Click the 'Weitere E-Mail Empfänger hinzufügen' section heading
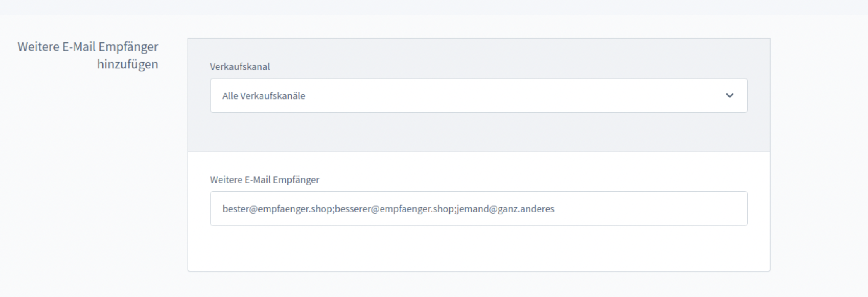This screenshot has width=868, height=297. click(88, 55)
